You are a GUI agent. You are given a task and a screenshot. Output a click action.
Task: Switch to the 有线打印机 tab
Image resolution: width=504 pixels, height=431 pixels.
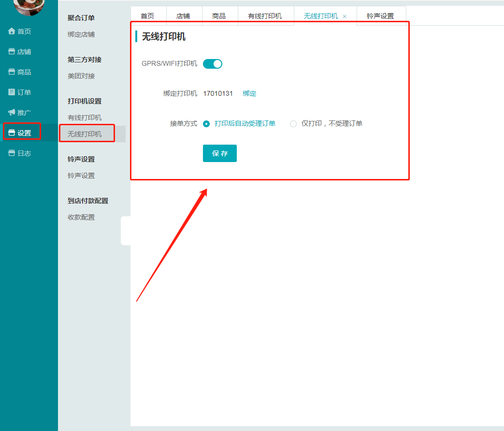point(265,16)
